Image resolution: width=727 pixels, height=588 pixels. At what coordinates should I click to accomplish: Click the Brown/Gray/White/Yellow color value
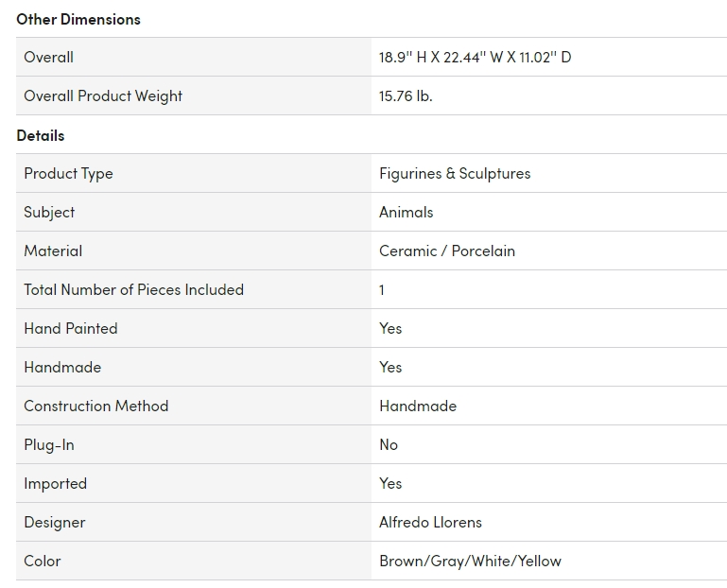[470, 561]
